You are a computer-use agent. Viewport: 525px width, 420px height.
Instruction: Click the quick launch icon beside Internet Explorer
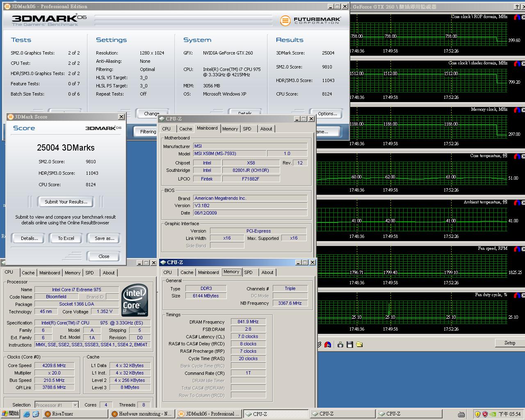pos(36,414)
